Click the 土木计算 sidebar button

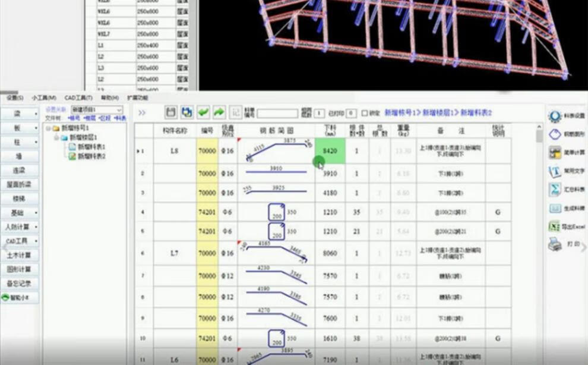20,256
